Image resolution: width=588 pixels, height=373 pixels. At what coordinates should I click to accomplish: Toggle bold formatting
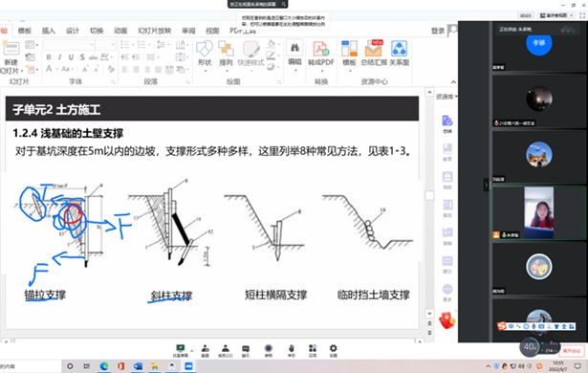[x=49, y=57]
